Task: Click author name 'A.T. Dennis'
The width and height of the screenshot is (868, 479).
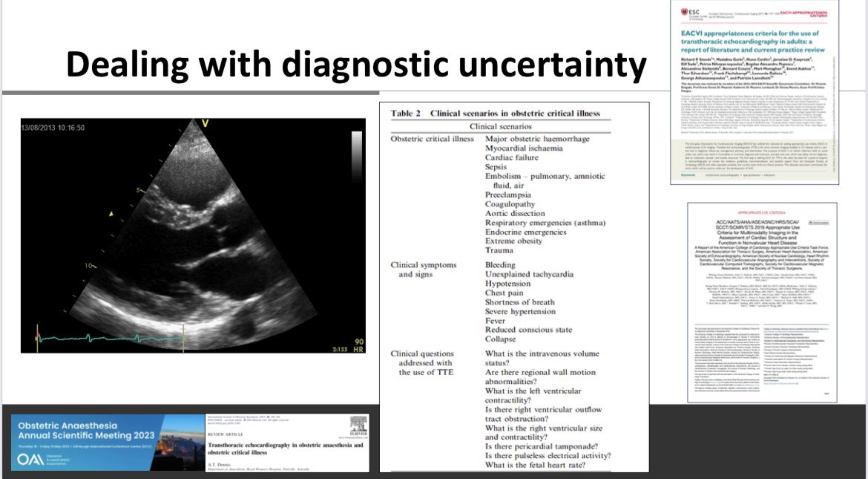Action: [218, 463]
